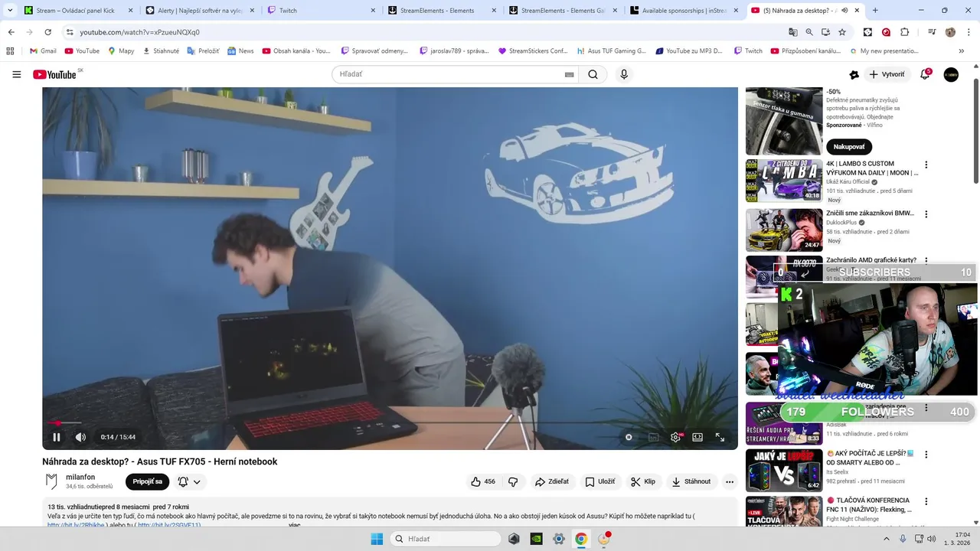Open the browser zoom magnifier icon
This screenshot has width=980, height=551.
809,32
